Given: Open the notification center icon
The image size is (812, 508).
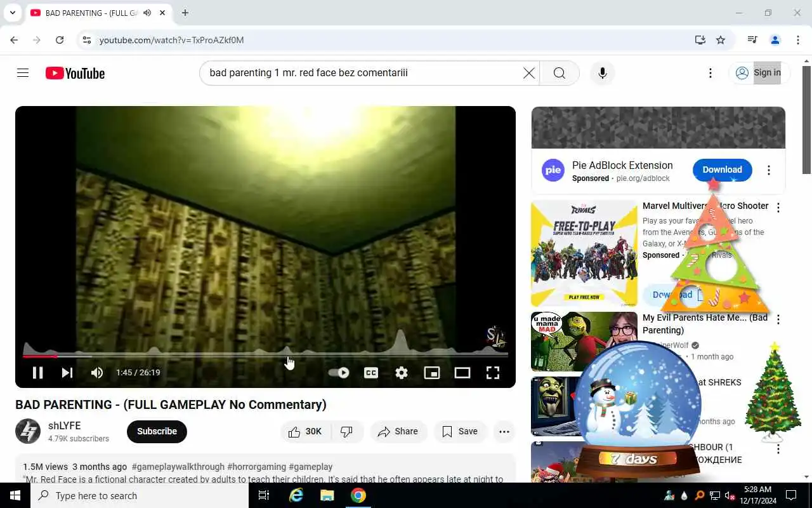Looking at the screenshot, I should click(x=791, y=495).
